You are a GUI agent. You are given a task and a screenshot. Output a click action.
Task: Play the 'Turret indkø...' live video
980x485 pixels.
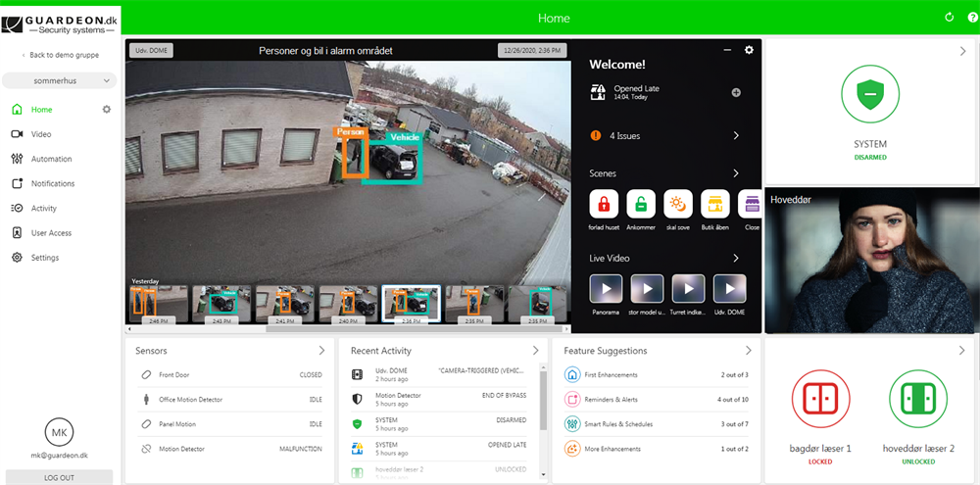(x=688, y=289)
